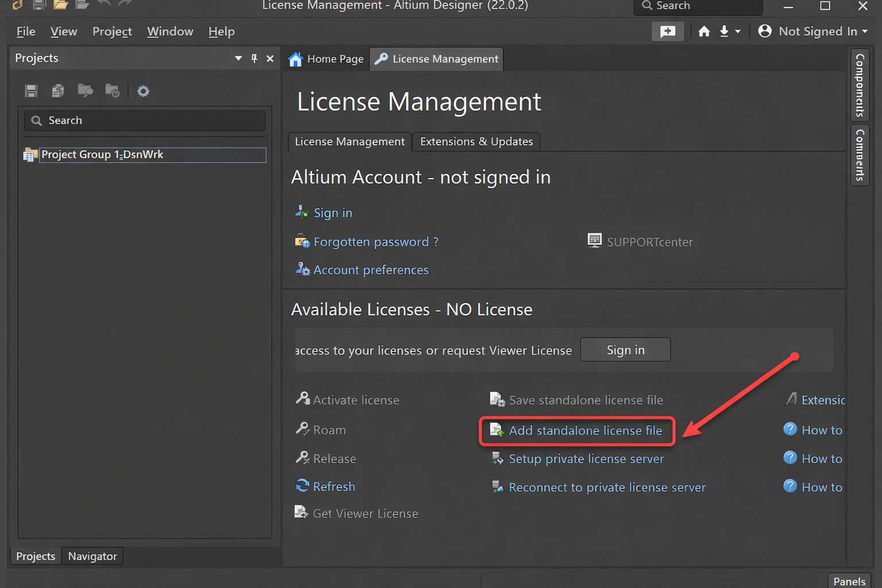
Task: Open the Project menu
Action: click(x=112, y=32)
